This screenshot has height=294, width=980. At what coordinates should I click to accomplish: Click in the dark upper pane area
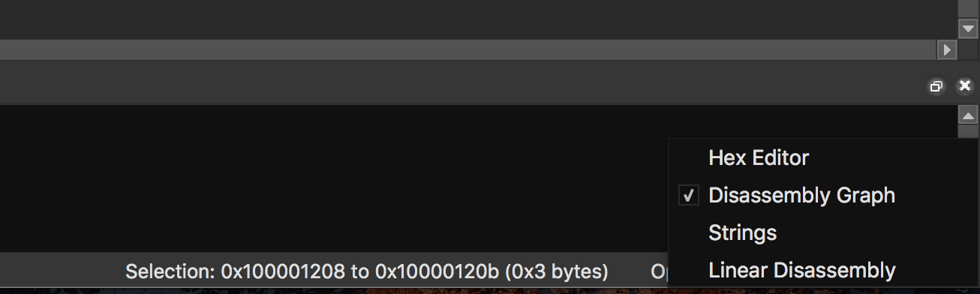pyautogui.click(x=479, y=19)
